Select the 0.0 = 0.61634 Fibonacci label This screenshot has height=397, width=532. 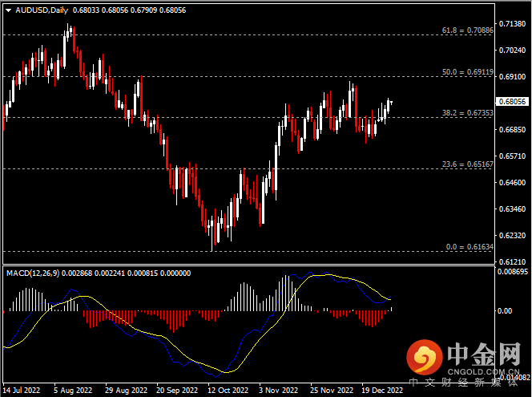pos(469,247)
